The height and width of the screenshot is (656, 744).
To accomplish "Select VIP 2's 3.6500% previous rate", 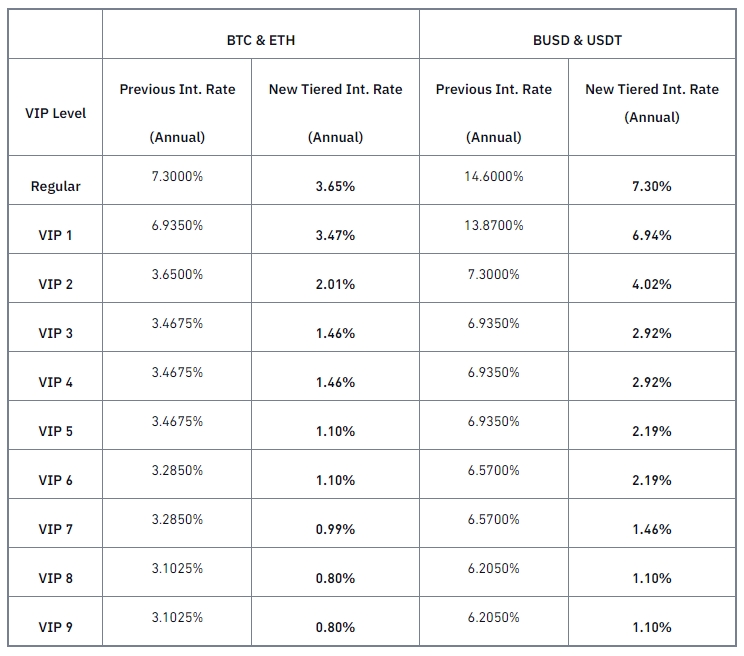I will click(177, 274).
